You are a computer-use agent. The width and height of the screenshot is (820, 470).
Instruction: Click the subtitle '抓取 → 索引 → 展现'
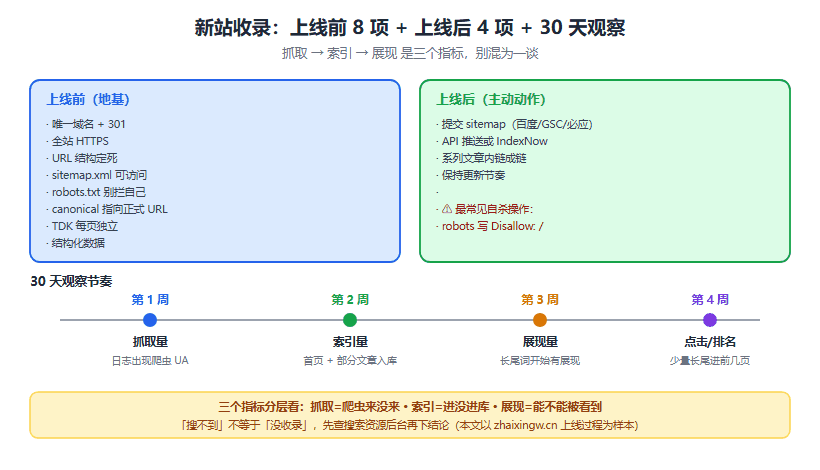click(x=409, y=53)
